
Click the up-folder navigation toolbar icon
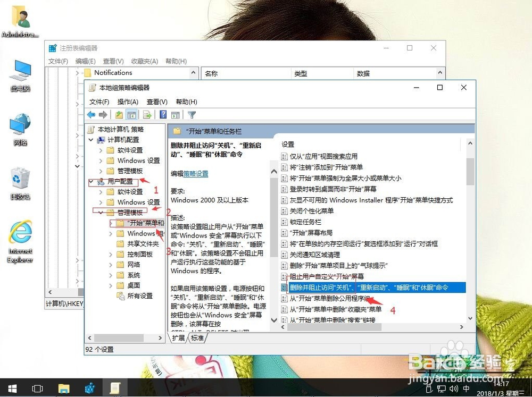point(120,114)
